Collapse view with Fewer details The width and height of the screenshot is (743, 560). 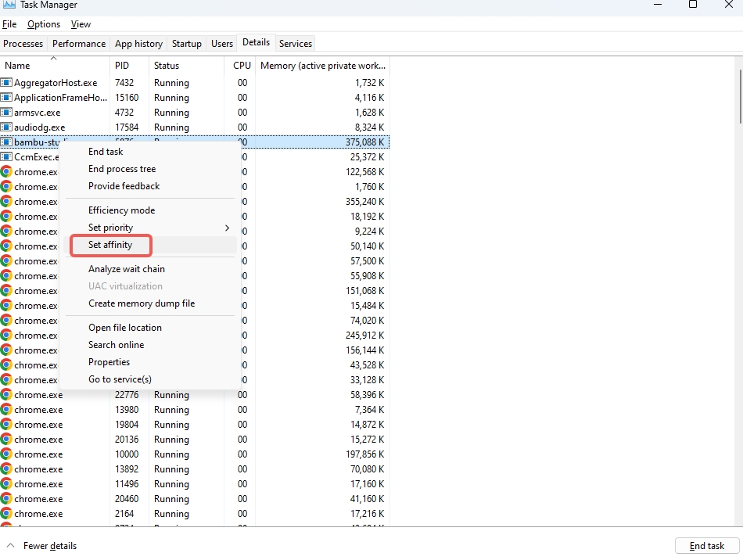[43, 546]
